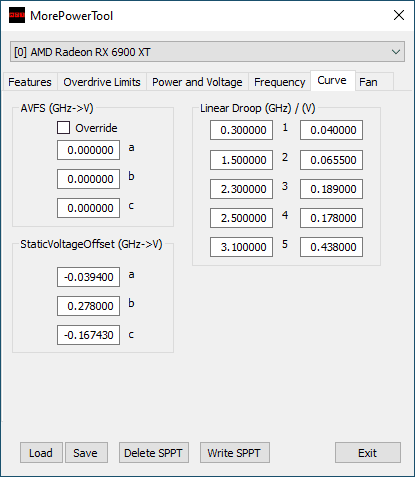Switch to the Features tab
The width and height of the screenshot is (415, 477).
[30, 82]
